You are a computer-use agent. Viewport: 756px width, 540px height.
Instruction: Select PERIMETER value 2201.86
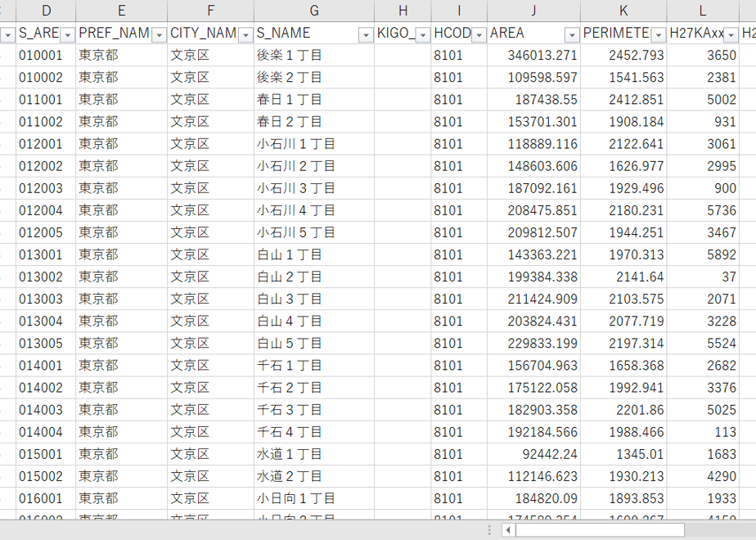623,410
